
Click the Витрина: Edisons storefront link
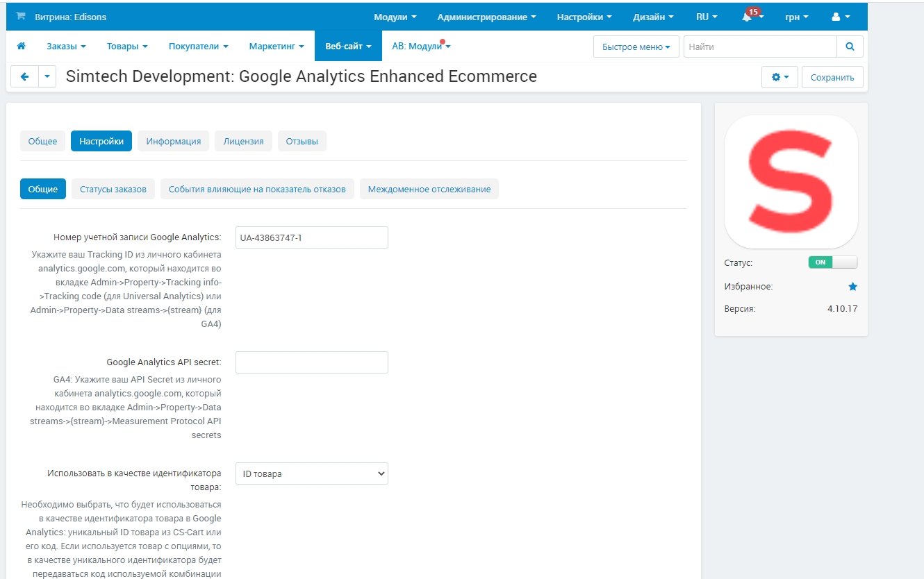[x=71, y=17]
